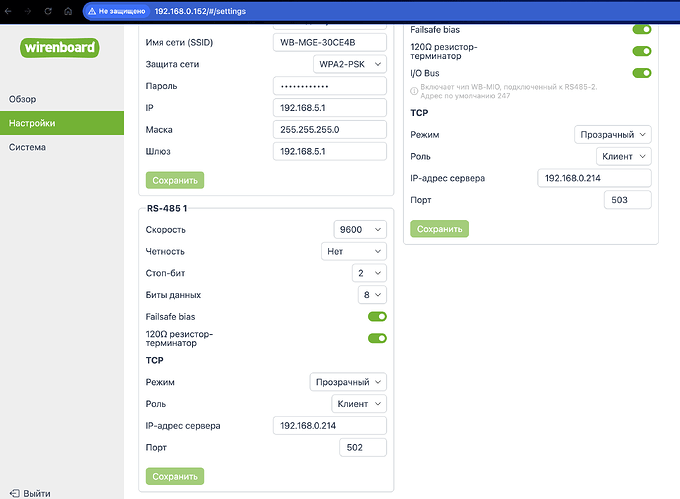Click the browser back arrow
Viewport: 680px width, 499px height.
click(8, 11)
